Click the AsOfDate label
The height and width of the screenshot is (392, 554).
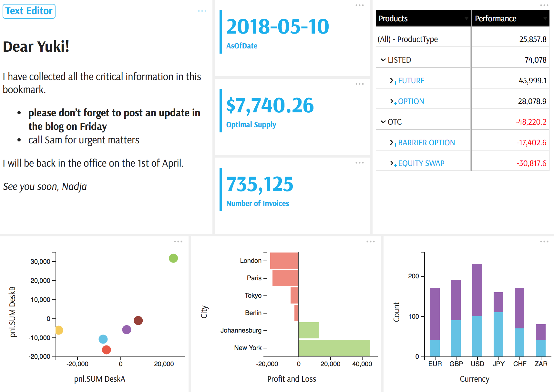[242, 46]
